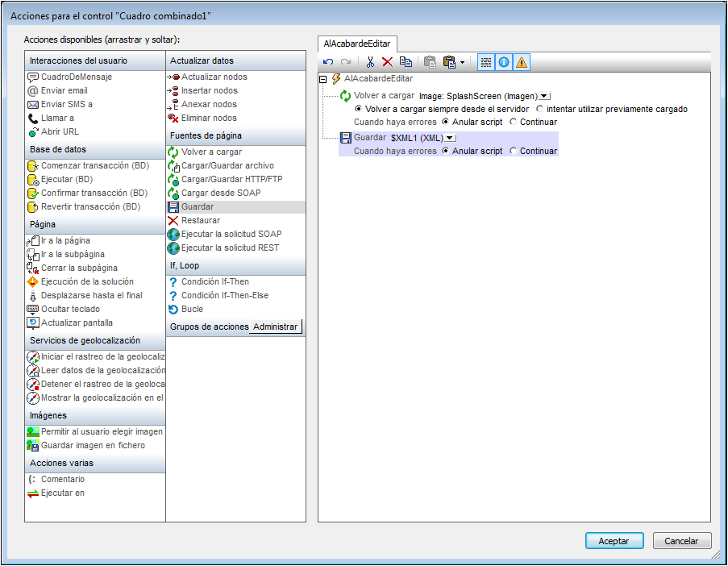Select 'intentar utilizar previamente cargado' option
The width and height of the screenshot is (728, 566).
[539, 109]
